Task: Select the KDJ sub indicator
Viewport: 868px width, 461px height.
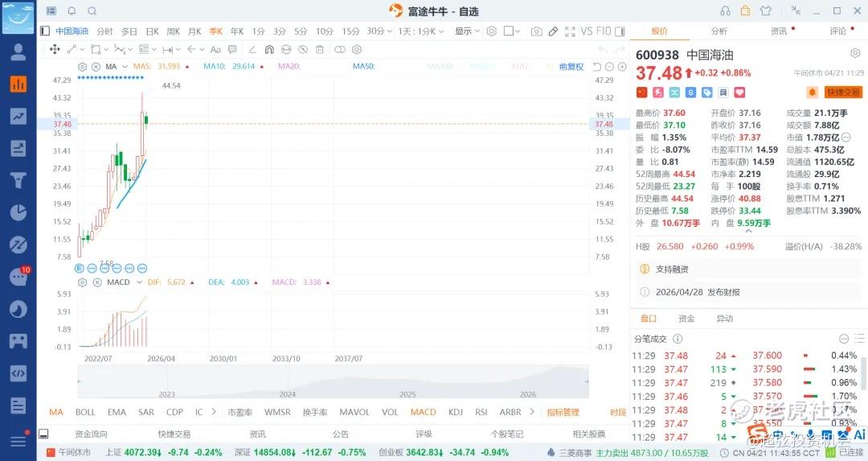Action: point(456,412)
